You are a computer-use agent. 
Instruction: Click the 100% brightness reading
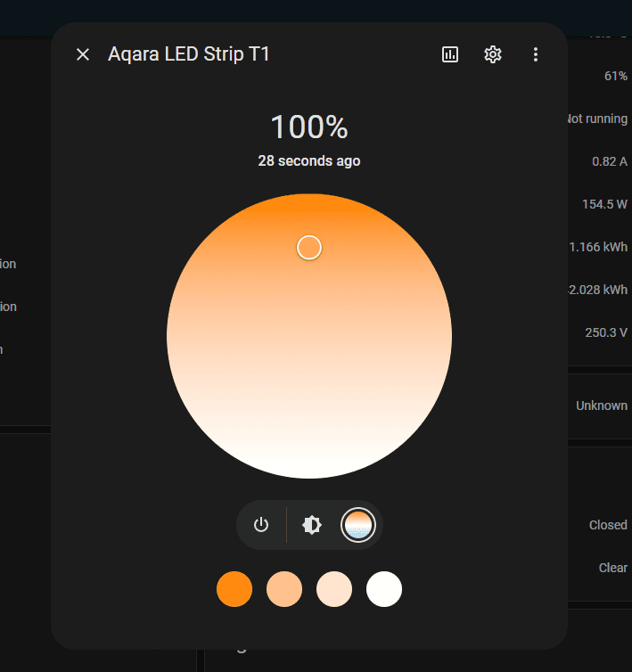[309, 127]
